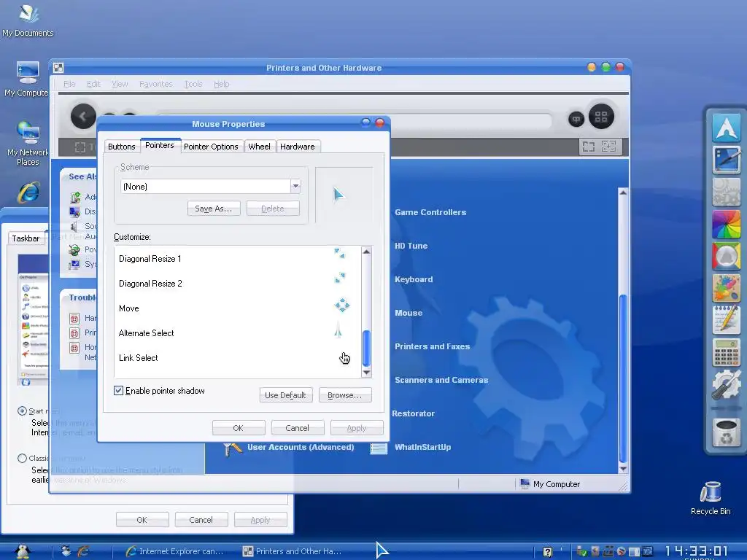The image size is (747, 560).
Task: Click the penguin start button
Action: 22,551
